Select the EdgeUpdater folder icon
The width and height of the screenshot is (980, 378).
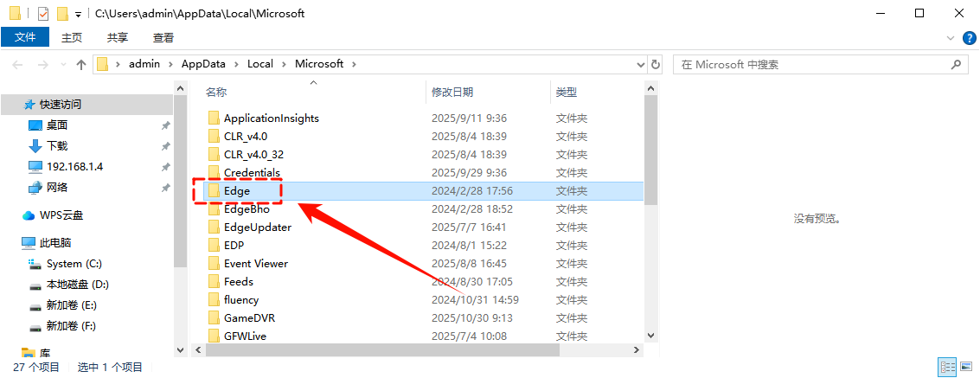(214, 227)
